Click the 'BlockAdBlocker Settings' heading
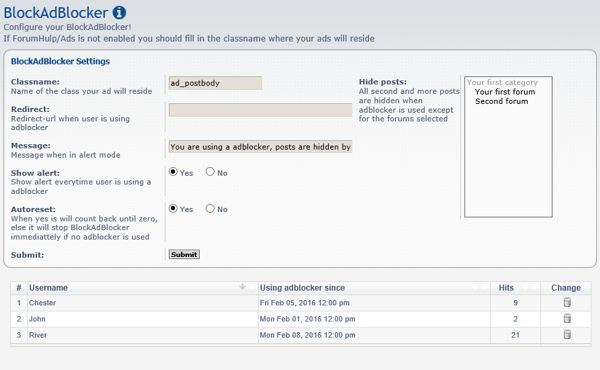The height and width of the screenshot is (370, 600). click(x=60, y=61)
